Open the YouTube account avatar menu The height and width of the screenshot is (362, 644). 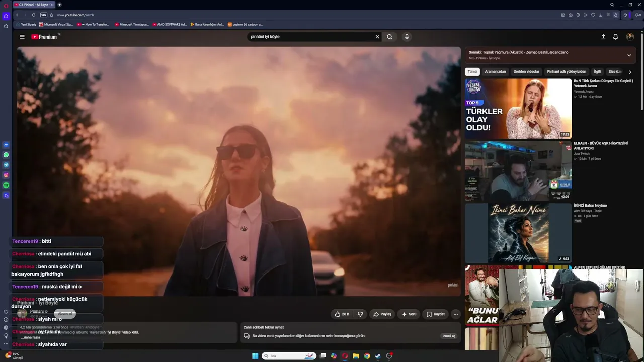click(630, 37)
